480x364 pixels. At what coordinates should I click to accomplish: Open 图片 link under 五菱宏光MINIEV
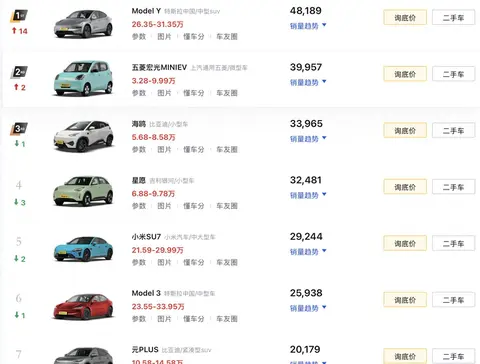(164, 93)
